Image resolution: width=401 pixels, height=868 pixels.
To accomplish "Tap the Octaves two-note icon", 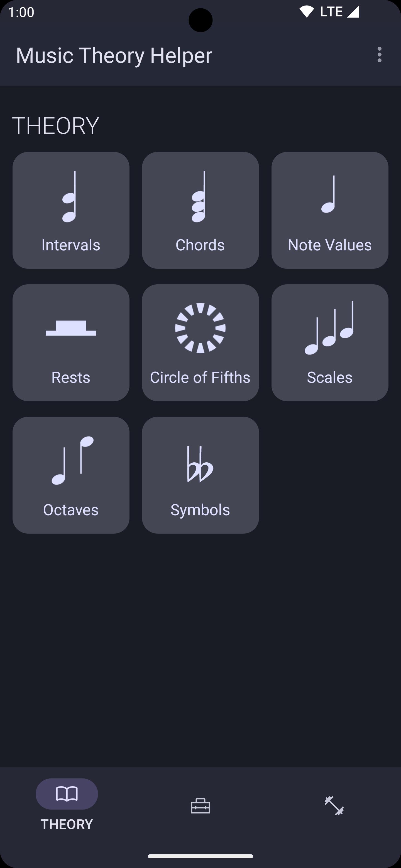I will tap(72, 460).
